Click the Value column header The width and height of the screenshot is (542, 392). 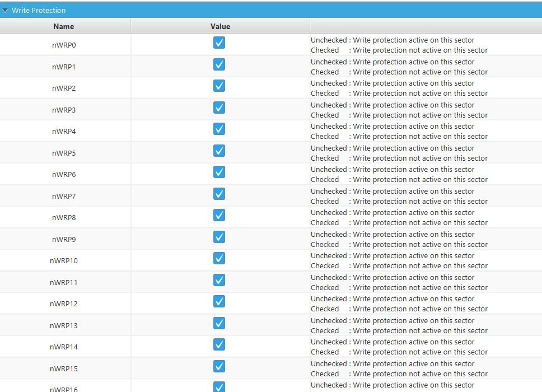(220, 26)
